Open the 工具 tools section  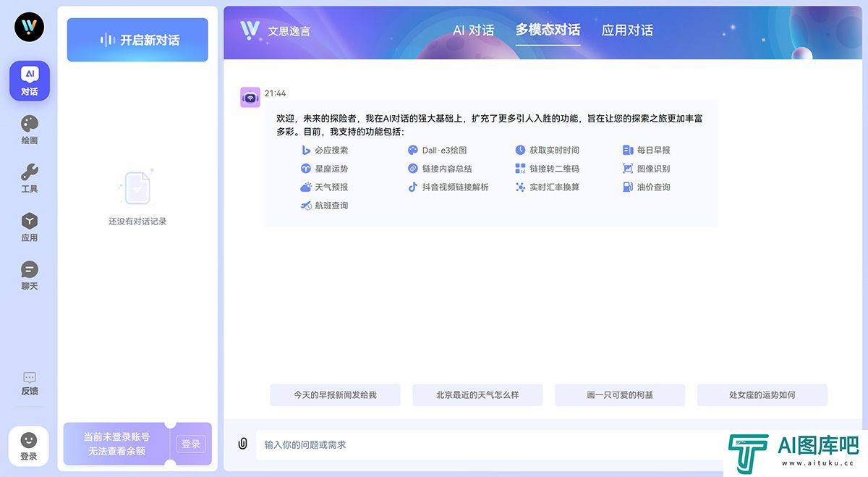click(30, 179)
